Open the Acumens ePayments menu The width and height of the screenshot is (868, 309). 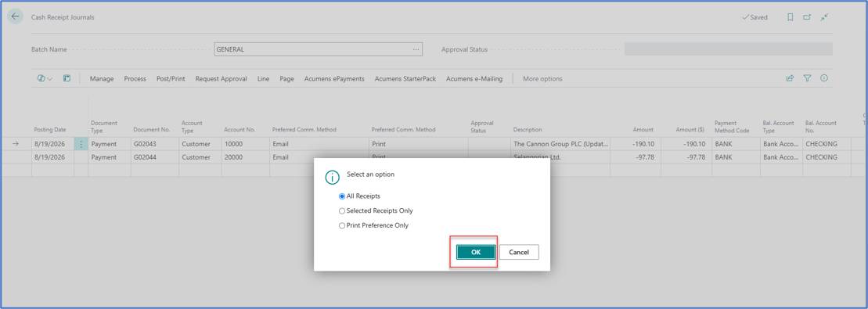(334, 79)
